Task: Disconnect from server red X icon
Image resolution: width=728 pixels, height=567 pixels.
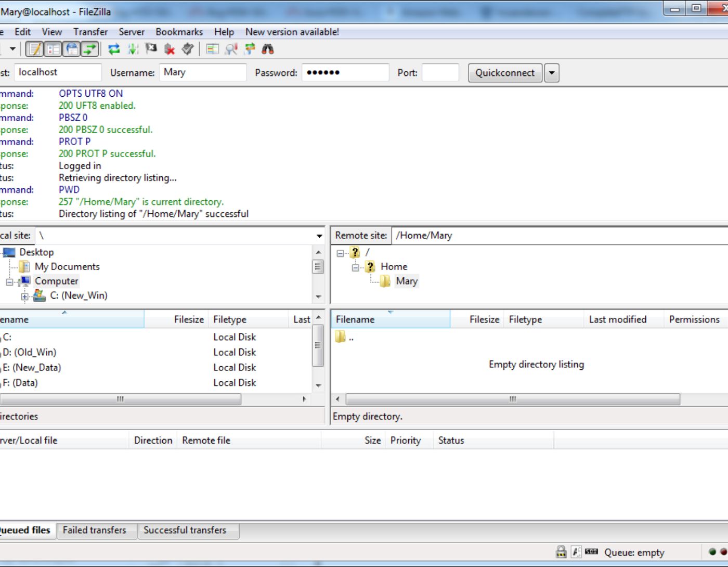Action: click(170, 49)
